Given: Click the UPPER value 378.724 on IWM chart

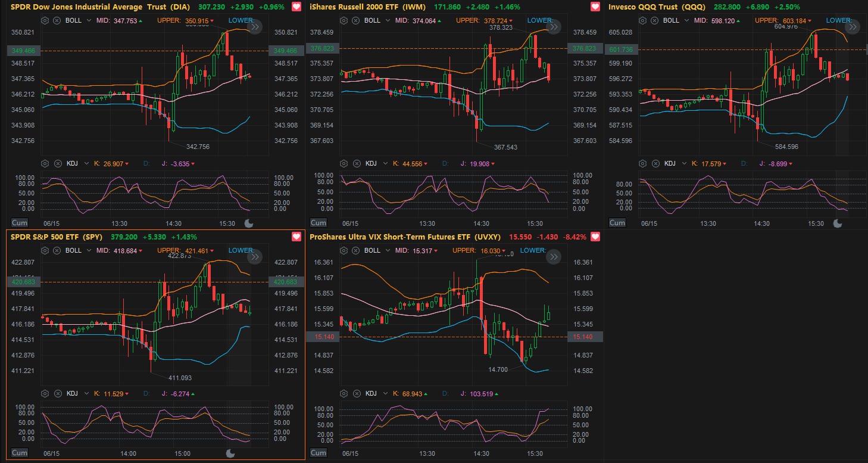Looking at the screenshot, I should 494,20.
